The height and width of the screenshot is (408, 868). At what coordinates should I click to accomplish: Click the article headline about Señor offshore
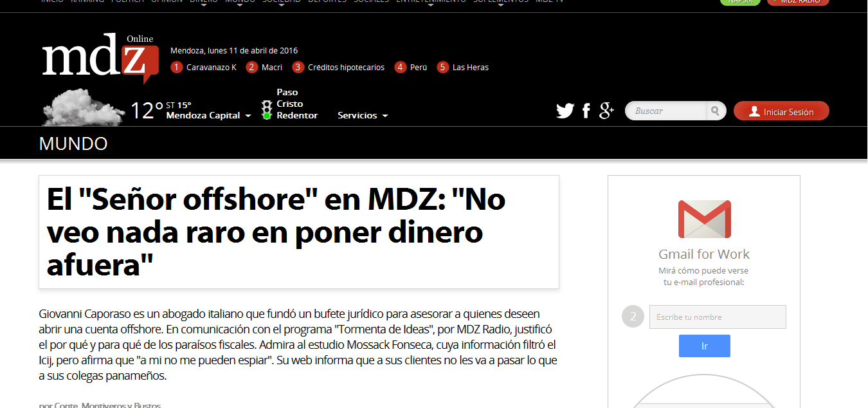pyautogui.click(x=276, y=232)
